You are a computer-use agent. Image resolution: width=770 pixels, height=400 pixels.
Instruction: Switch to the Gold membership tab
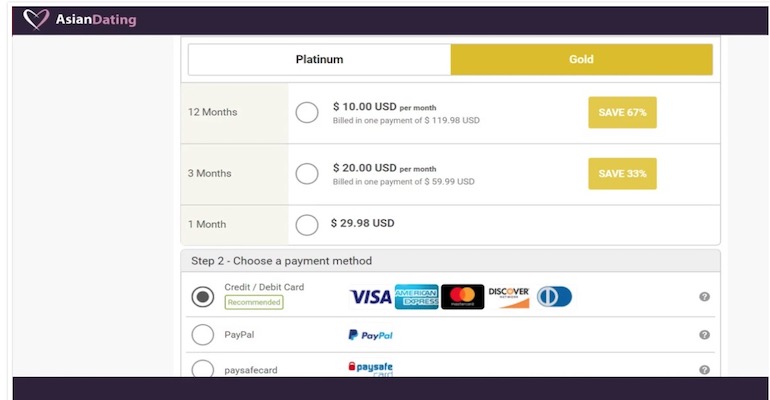[581, 59]
